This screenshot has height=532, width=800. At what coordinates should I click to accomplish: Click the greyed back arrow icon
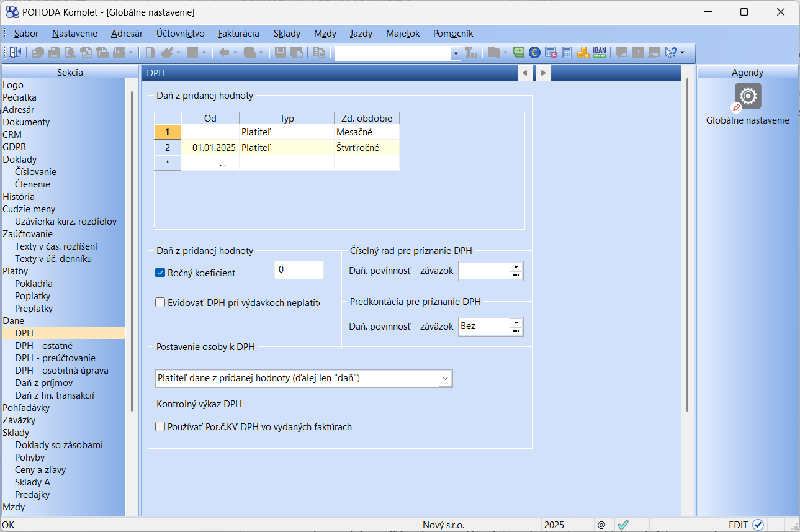tap(223, 53)
